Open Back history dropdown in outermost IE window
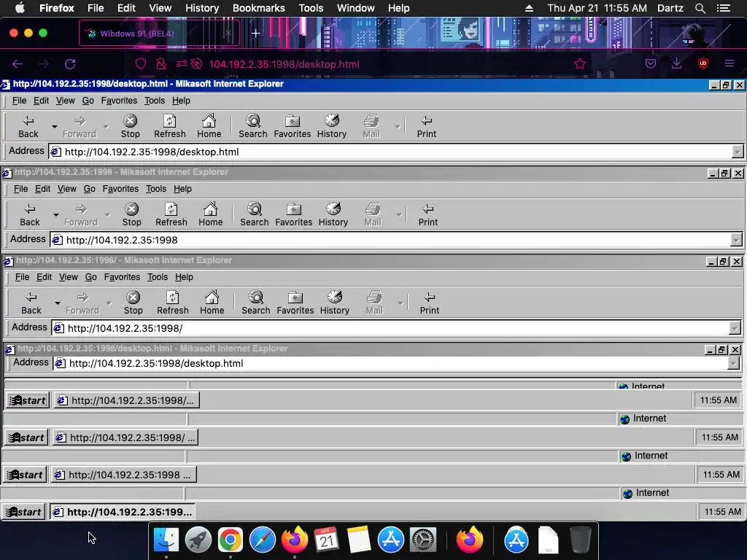Viewport: 747px width, 560px height. pos(54,127)
